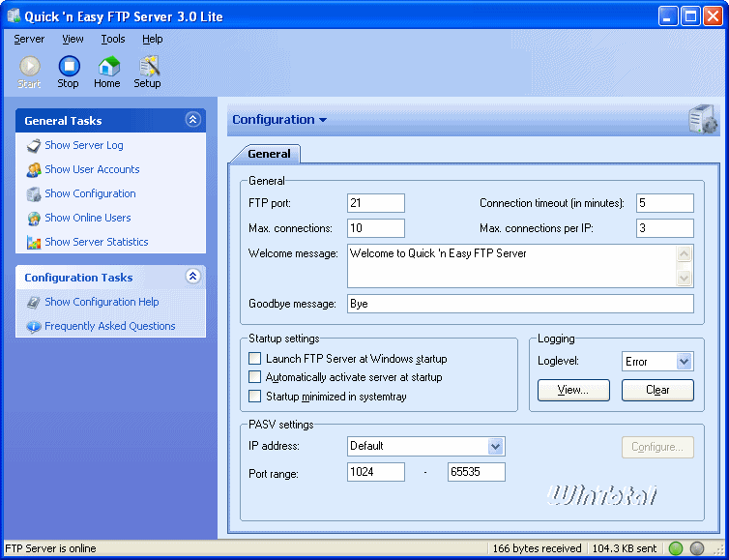The height and width of the screenshot is (560, 729).
Task: Click the Show Server Log notepad icon
Action: (x=34, y=146)
